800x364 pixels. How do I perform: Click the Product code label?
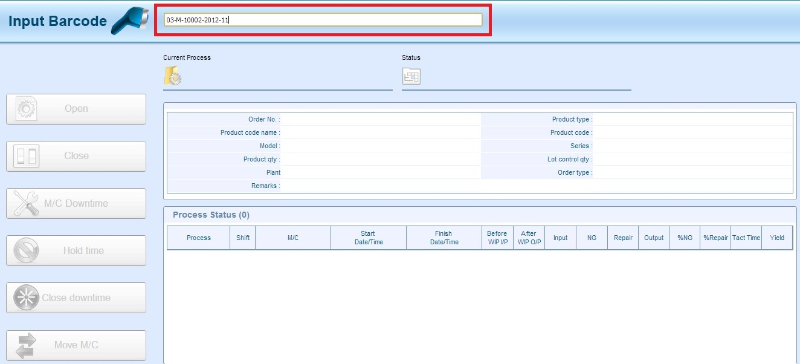pos(571,133)
